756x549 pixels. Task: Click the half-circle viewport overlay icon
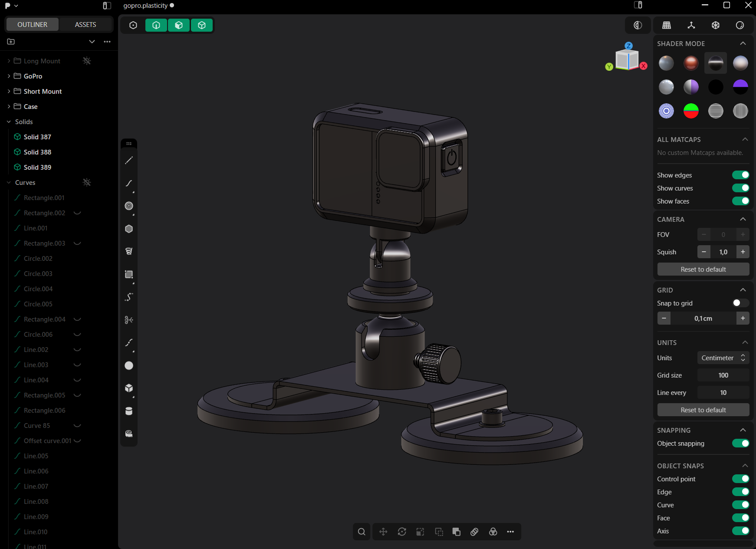638,25
